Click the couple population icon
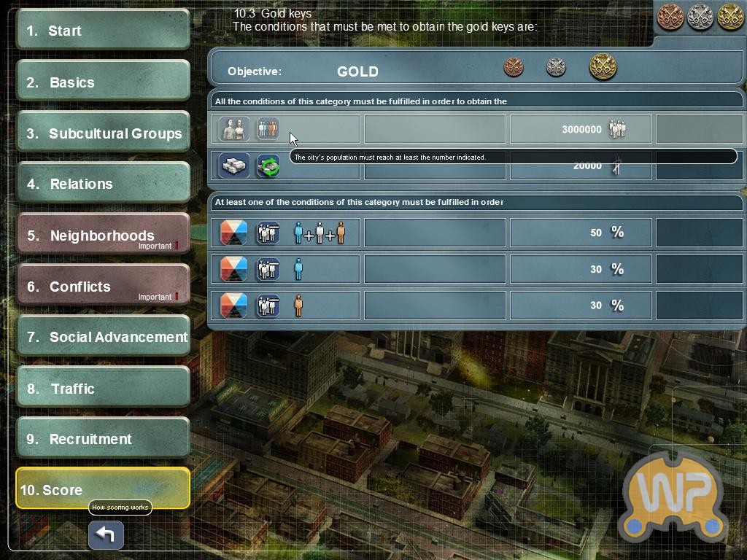Viewport: 747px width, 560px height. 234,129
